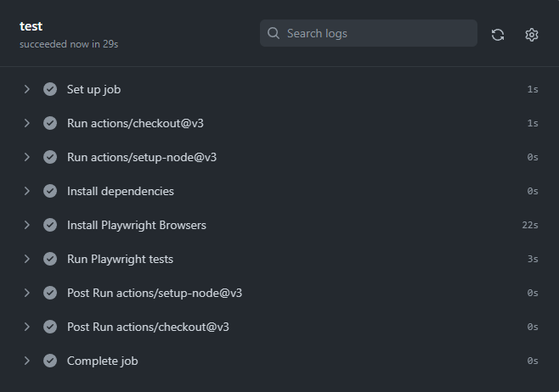This screenshot has width=559, height=392.
Task: Click the 'Install Playwright Browsers' label
Action: pos(137,226)
